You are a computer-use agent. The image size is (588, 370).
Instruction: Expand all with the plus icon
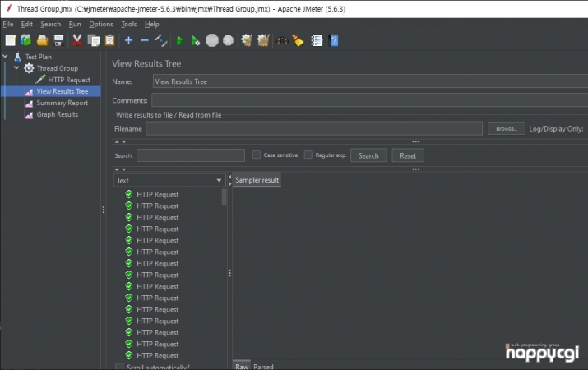tap(128, 40)
